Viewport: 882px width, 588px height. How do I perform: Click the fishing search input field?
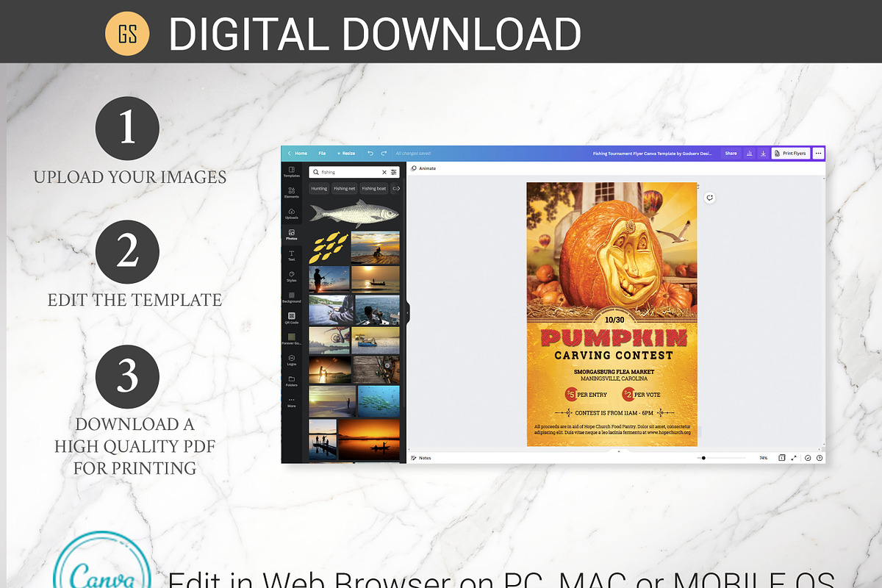click(x=350, y=172)
